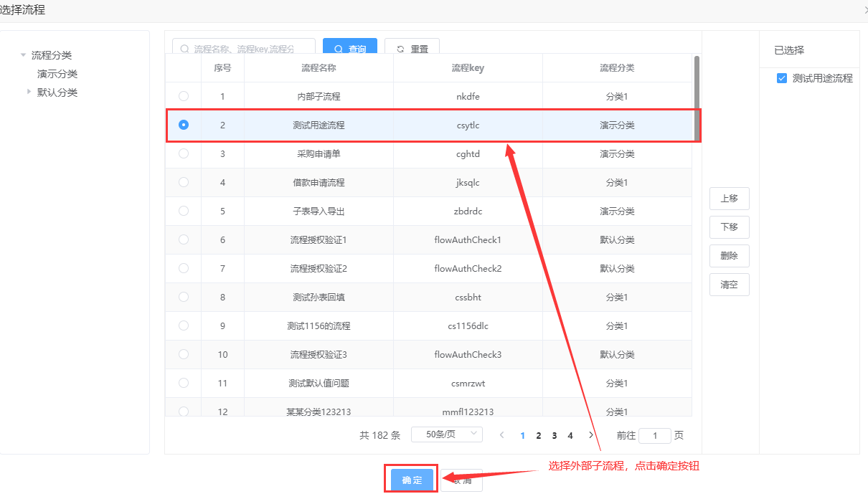Select radio button for 借款申请流程 row
This screenshot has height=499, width=868.
pyautogui.click(x=184, y=182)
